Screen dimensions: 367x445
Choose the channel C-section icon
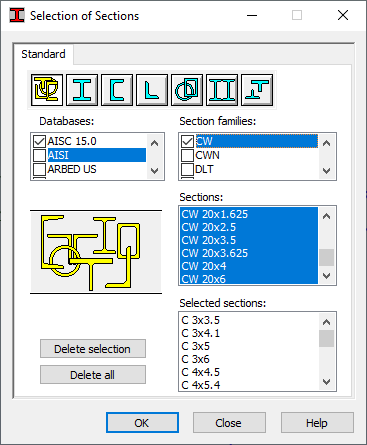pyautogui.click(x=117, y=90)
